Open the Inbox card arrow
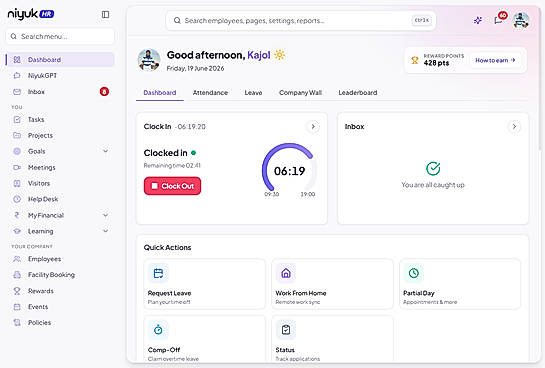Viewport: 545px width, 368px height. tap(514, 127)
